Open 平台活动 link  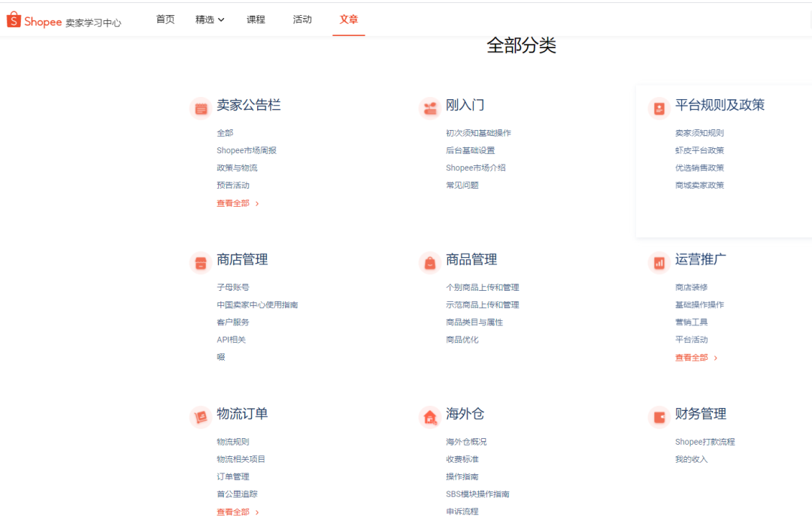coord(692,340)
